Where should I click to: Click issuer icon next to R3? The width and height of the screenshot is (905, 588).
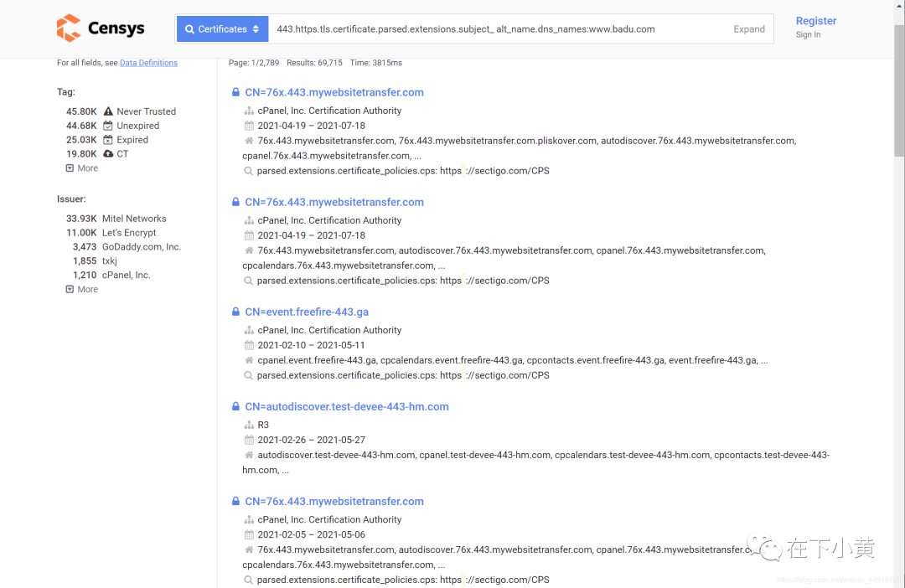click(249, 425)
